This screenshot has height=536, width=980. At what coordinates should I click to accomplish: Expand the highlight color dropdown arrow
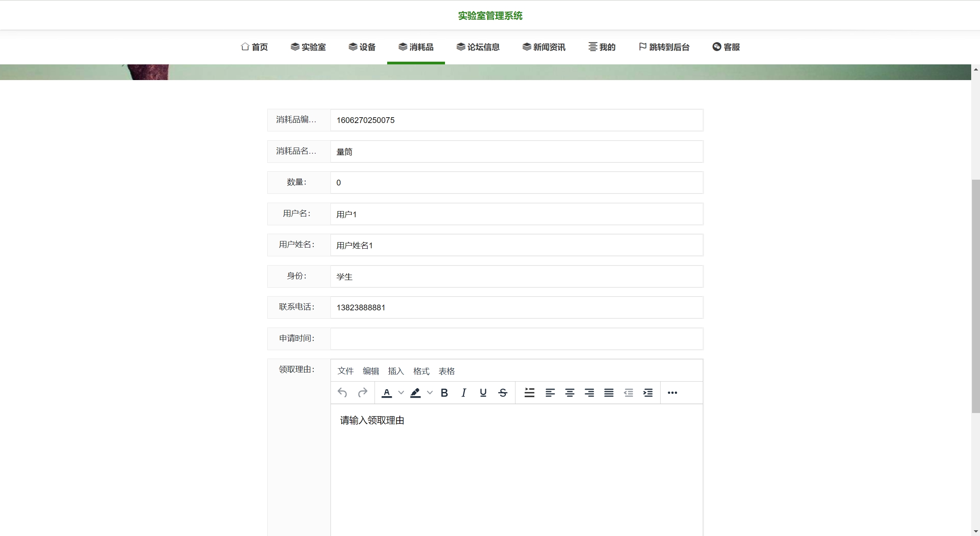point(430,393)
